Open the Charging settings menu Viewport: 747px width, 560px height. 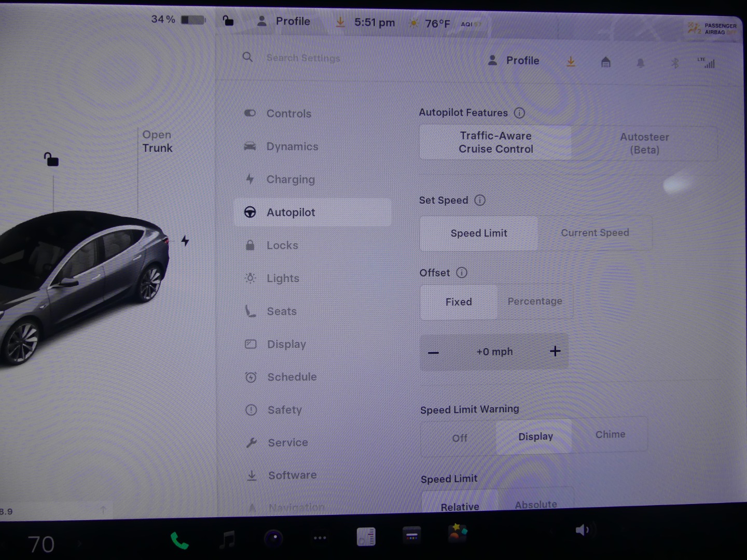click(290, 179)
